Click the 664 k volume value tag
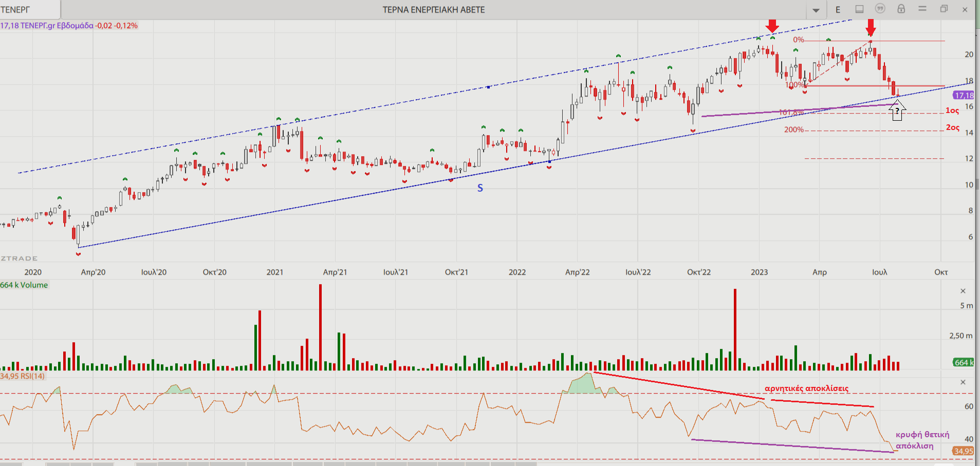980x466 pixels. 964,362
